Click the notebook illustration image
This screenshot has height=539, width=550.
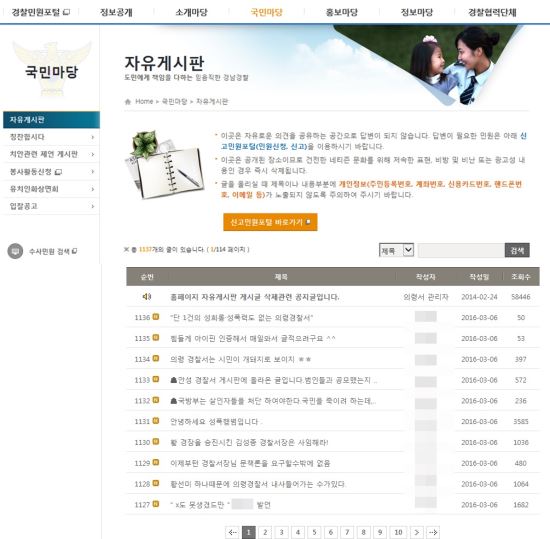tap(165, 165)
